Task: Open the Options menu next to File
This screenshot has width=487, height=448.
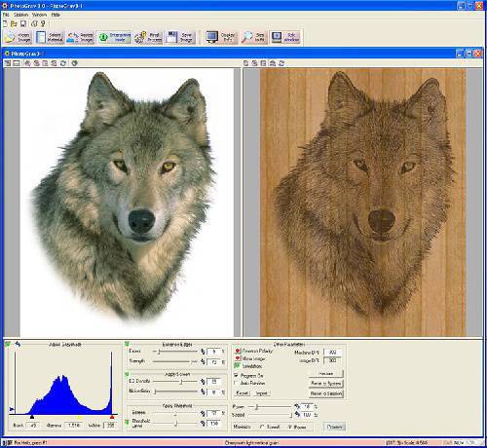Action: pyautogui.click(x=20, y=15)
